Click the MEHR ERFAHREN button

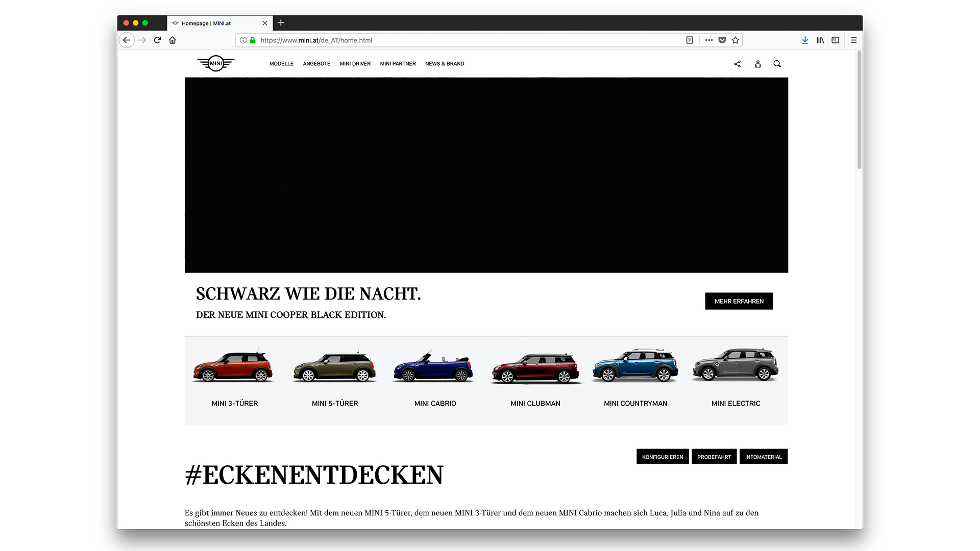tap(739, 301)
